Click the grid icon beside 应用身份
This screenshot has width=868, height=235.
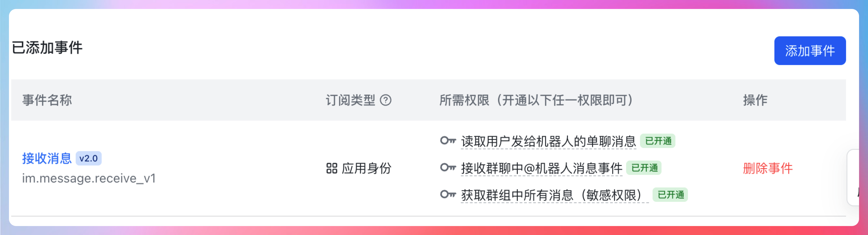click(x=332, y=168)
